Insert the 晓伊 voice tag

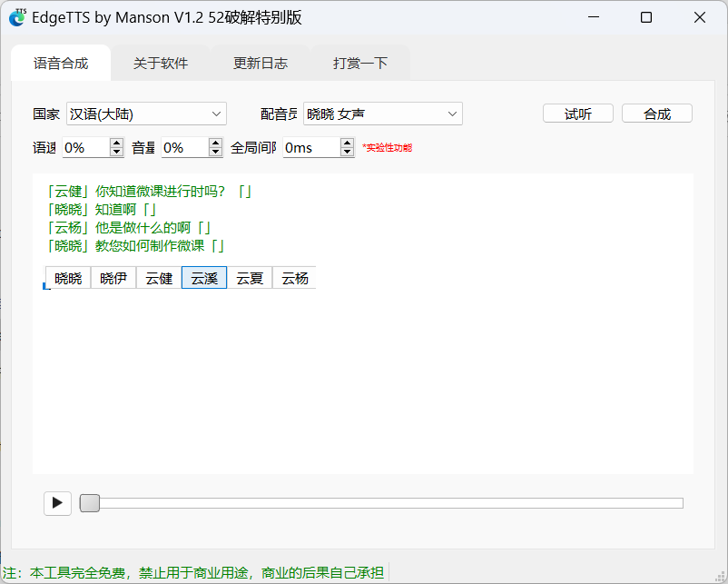(113, 278)
